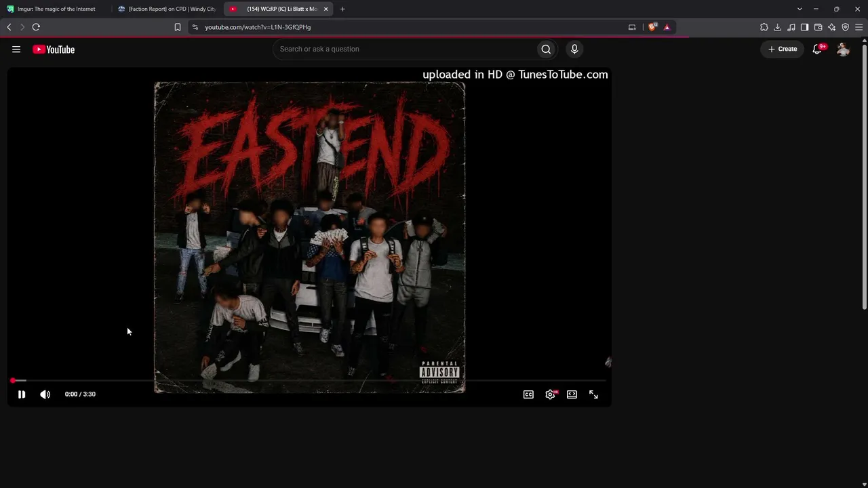This screenshot has height=488, width=868.
Task: Go to YouTube home via logo
Action: coord(54,49)
